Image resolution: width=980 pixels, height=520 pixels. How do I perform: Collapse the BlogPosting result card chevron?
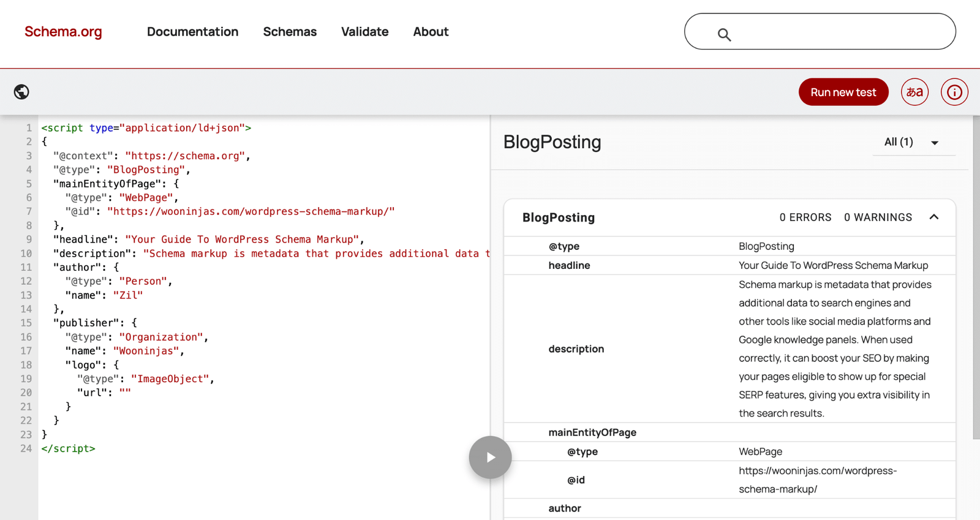(x=934, y=217)
